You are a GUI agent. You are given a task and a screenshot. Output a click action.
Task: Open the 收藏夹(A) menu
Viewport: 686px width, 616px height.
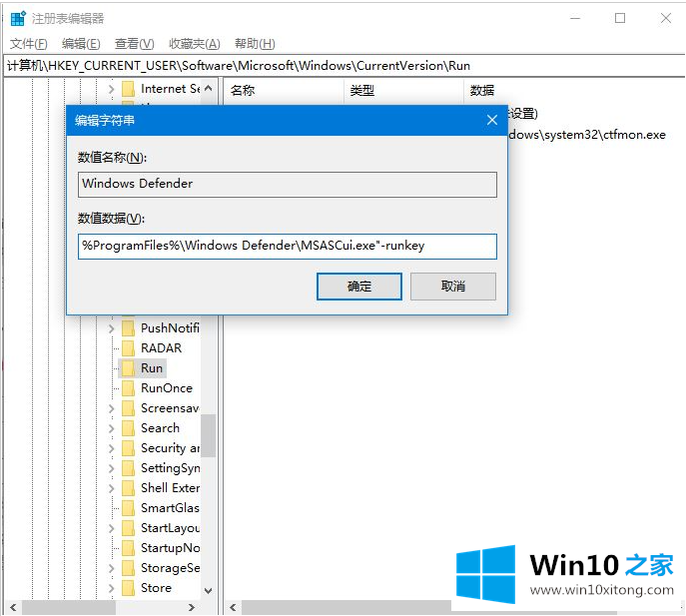point(195,44)
